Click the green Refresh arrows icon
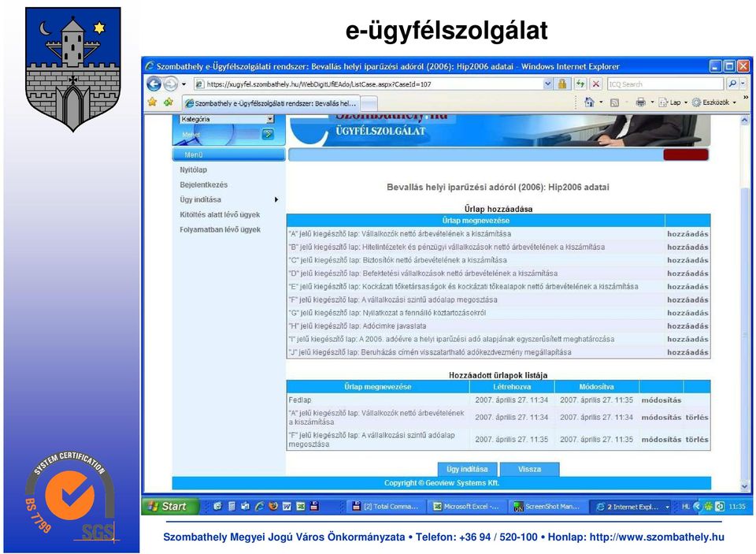Viewport: 756px width, 554px height. [x=580, y=84]
